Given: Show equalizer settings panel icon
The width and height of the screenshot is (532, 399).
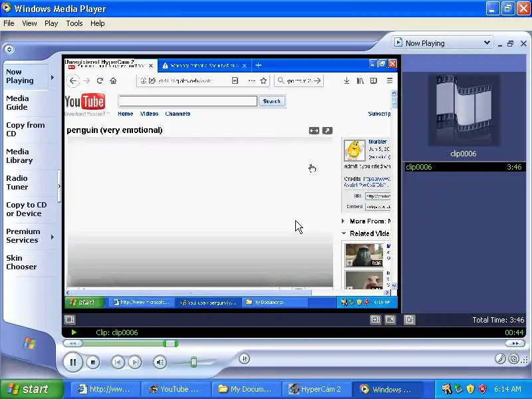Looking at the screenshot, I should pos(70,319).
